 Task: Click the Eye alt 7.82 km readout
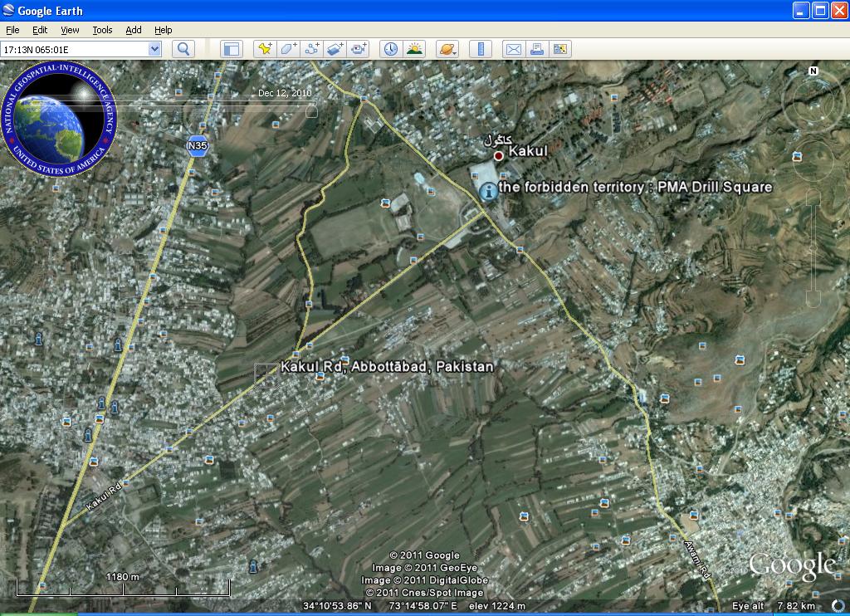(x=774, y=606)
